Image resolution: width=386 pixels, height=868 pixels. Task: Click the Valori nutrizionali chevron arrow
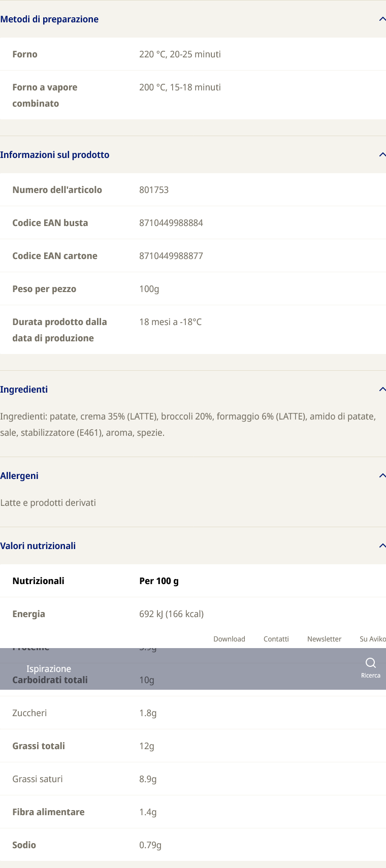382,546
